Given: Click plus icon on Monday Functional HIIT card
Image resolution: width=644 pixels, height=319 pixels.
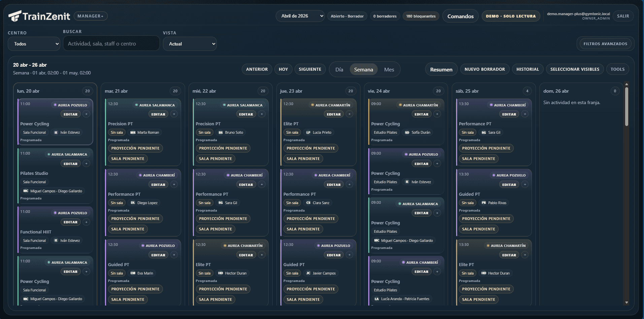Looking at the screenshot, I should pos(87,222).
